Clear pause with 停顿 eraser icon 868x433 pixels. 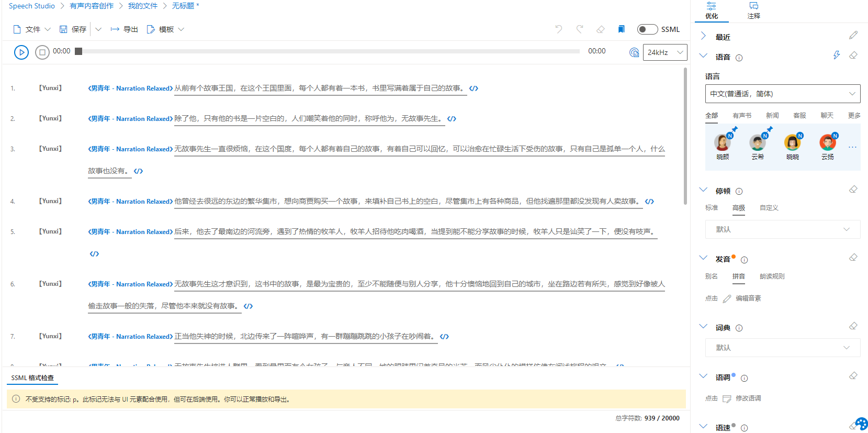pos(853,190)
